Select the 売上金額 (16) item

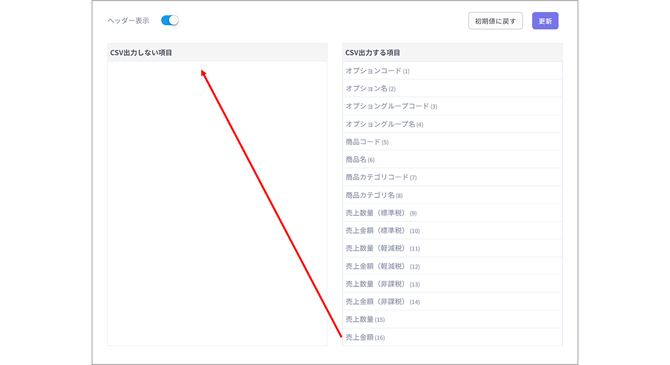click(x=452, y=337)
